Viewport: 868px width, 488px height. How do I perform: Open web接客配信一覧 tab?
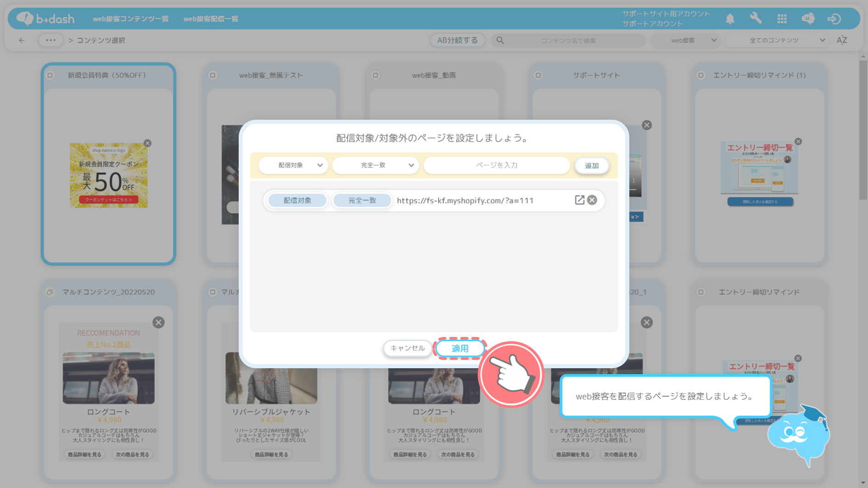pos(211,19)
